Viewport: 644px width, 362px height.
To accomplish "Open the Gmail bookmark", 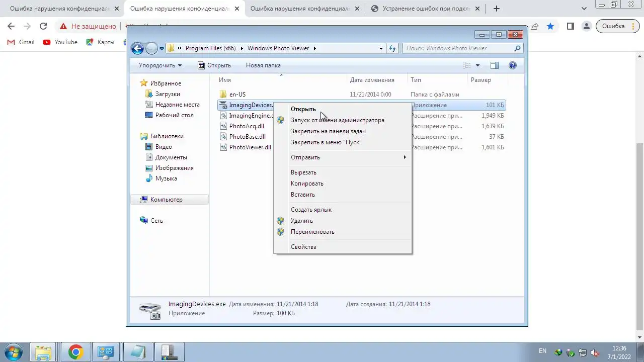I will [21, 42].
